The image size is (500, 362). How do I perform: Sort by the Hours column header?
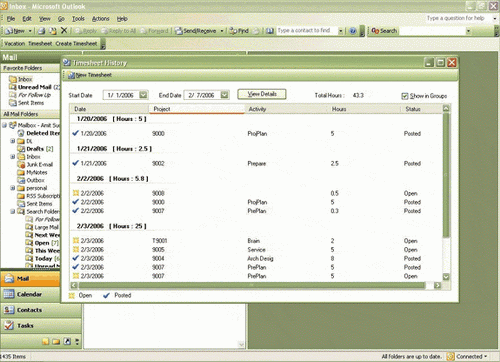(364, 109)
